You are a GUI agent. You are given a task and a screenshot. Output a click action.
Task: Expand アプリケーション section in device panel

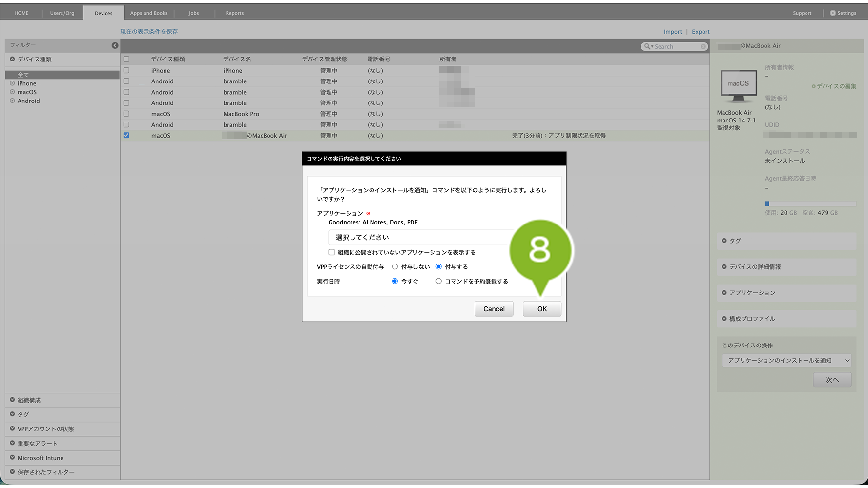coord(786,293)
